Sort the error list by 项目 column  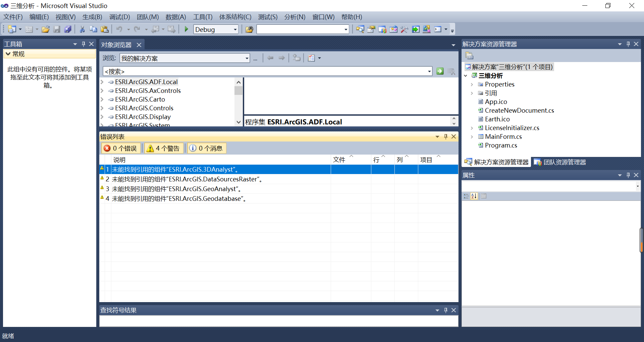pyautogui.click(x=438, y=160)
